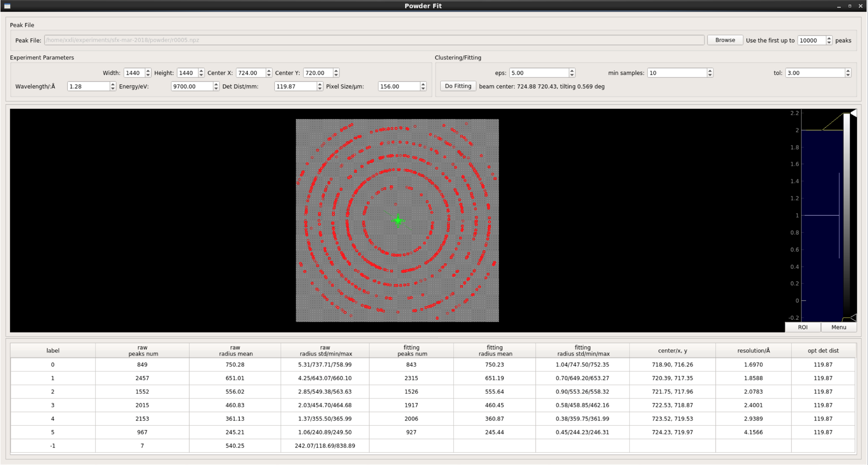868x465 pixels.
Task: Click the Det Dist/mm input field
Action: (296, 86)
